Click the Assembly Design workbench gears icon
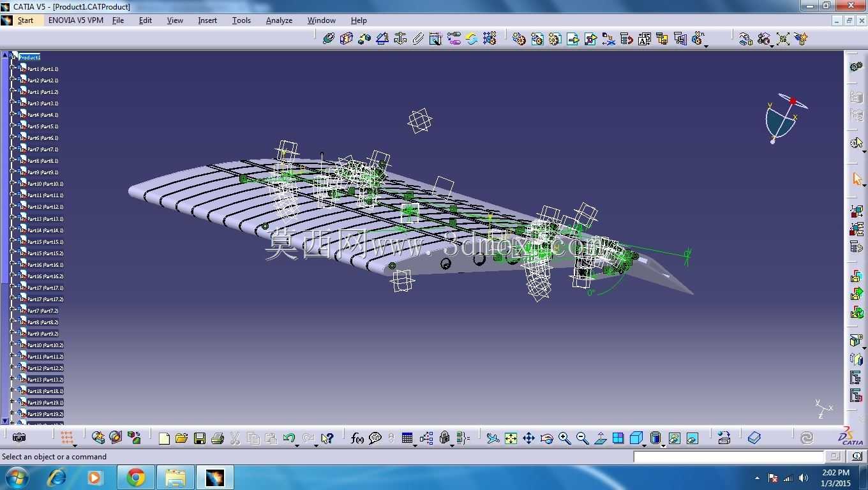 (x=857, y=66)
